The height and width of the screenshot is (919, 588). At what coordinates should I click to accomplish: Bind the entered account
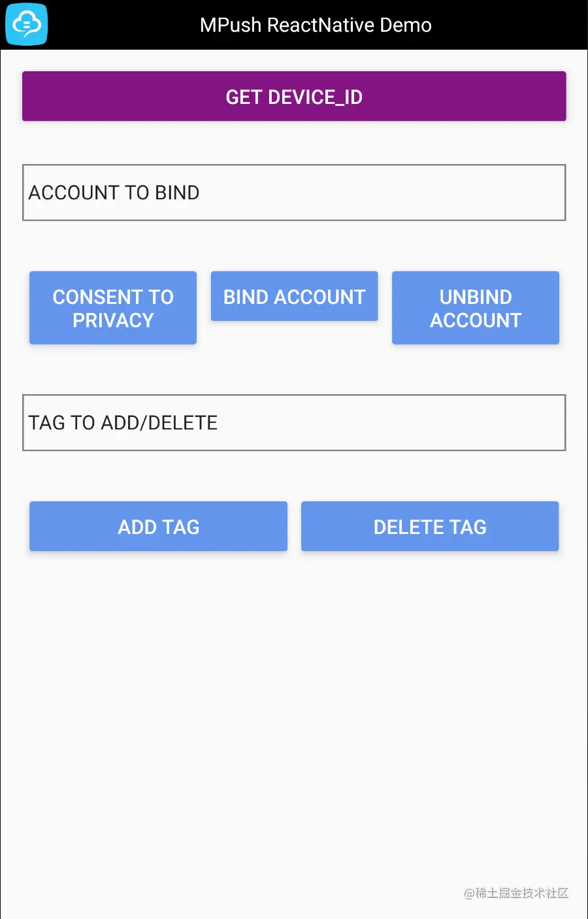(x=294, y=296)
